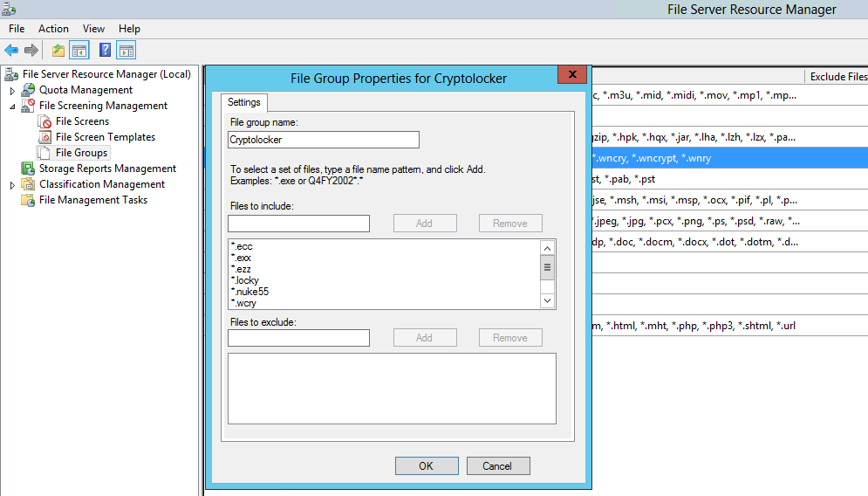Select File Groups tree item

coord(81,153)
